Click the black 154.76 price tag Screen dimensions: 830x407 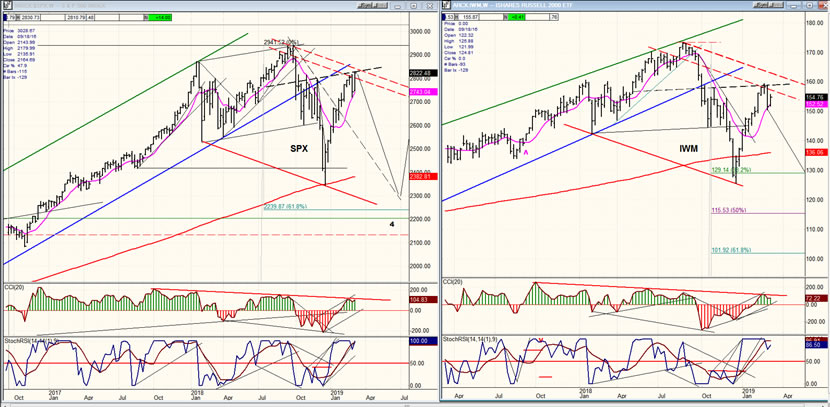pyautogui.click(x=817, y=98)
